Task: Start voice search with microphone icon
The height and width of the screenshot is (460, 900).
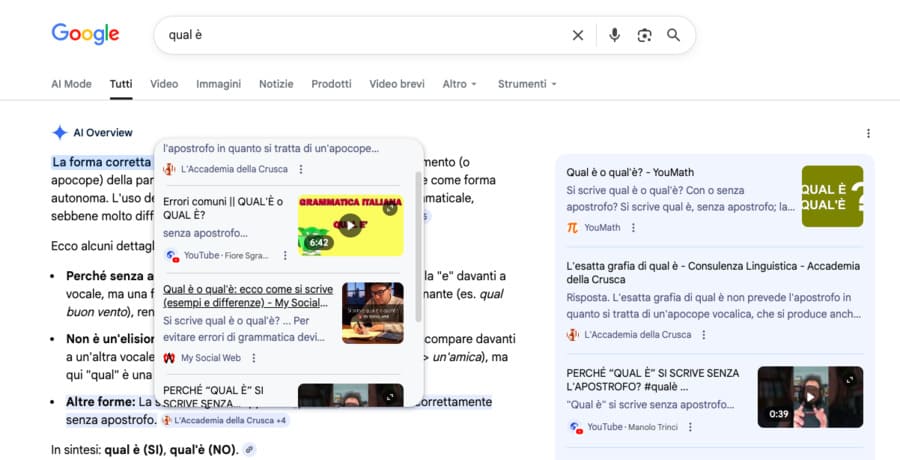Action: (x=614, y=35)
